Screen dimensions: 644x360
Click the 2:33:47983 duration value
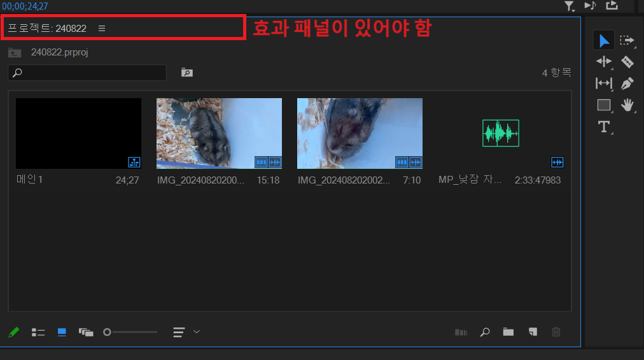click(538, 180)
